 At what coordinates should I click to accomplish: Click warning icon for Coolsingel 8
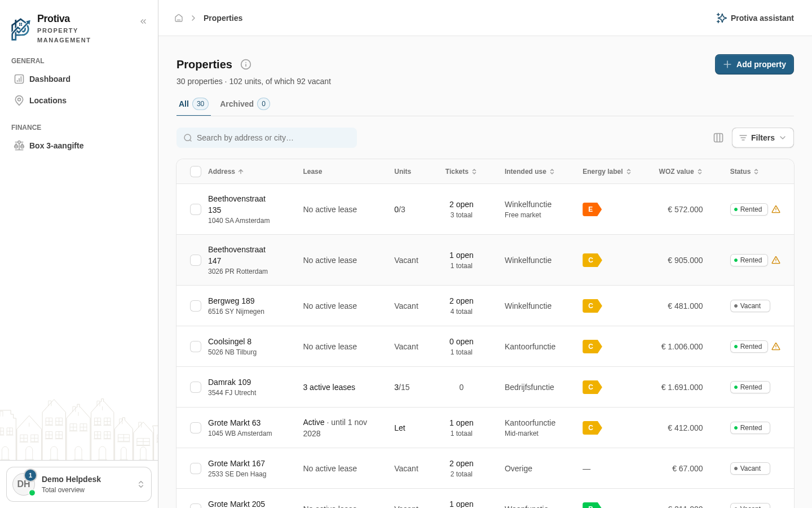click(x=776, y=347)
